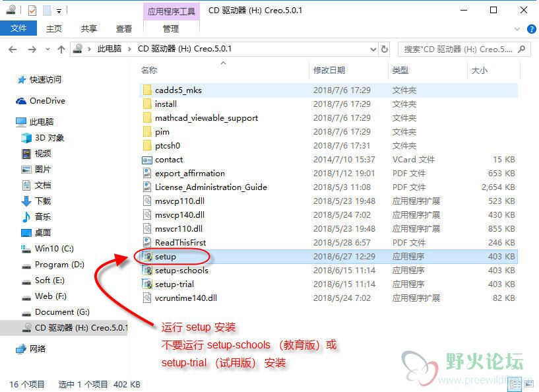Go up one folder level
Screen dimensions: 539x392
pos(61,49)
